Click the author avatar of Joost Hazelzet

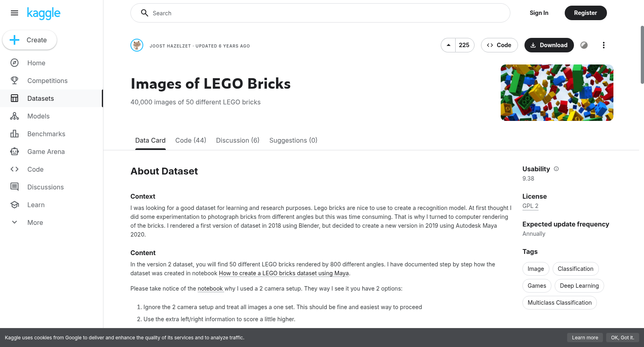tap(137, 45)
